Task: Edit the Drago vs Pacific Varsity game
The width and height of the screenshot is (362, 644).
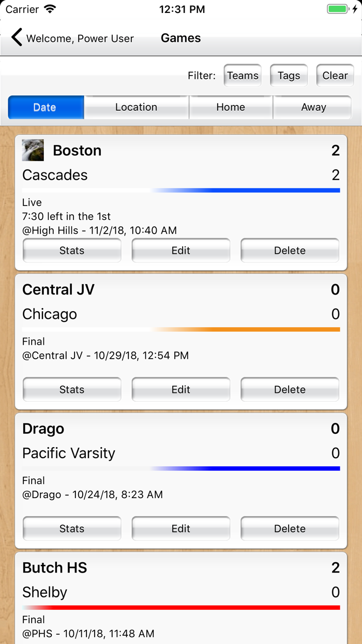Action: [x=180, y=529]
